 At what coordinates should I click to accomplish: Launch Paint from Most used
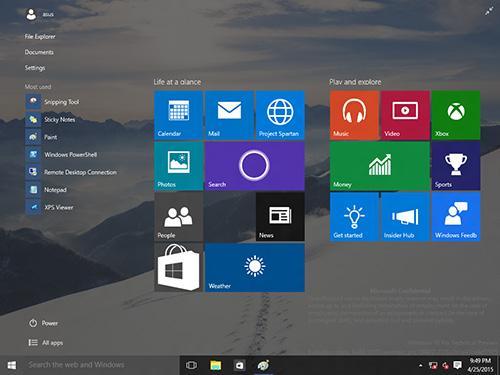tap(42, 137)
